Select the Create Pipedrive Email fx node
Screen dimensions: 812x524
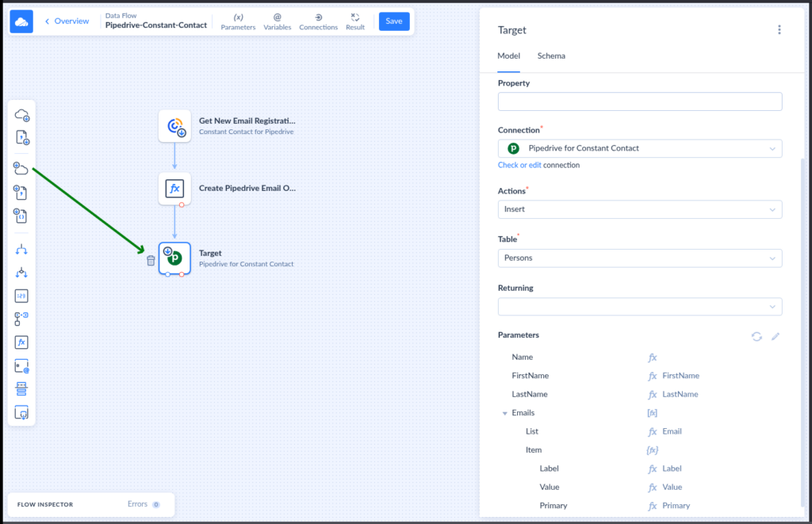point(174,189)
